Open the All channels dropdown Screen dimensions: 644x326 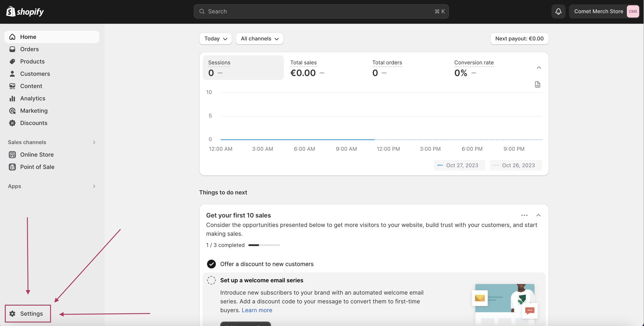(259, 39)
